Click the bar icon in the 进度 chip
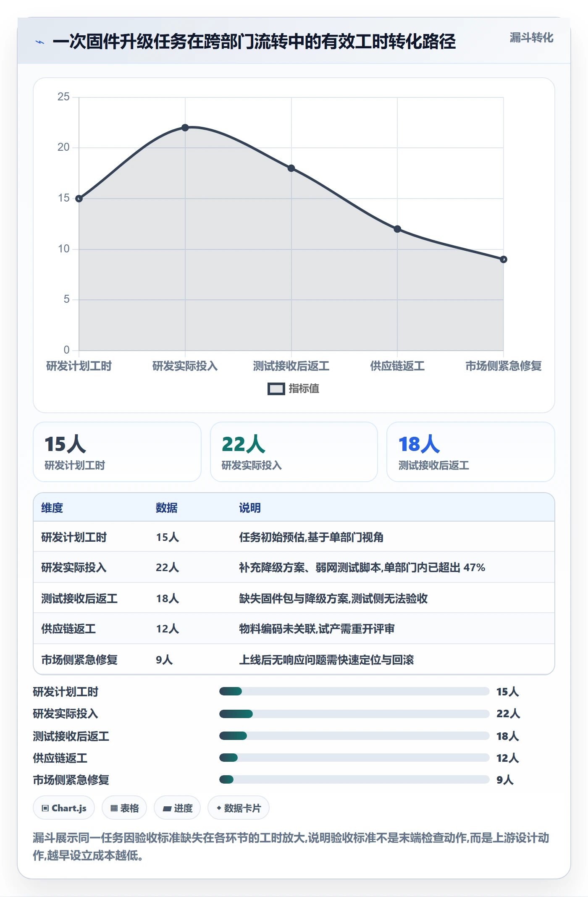 point(167,809)
